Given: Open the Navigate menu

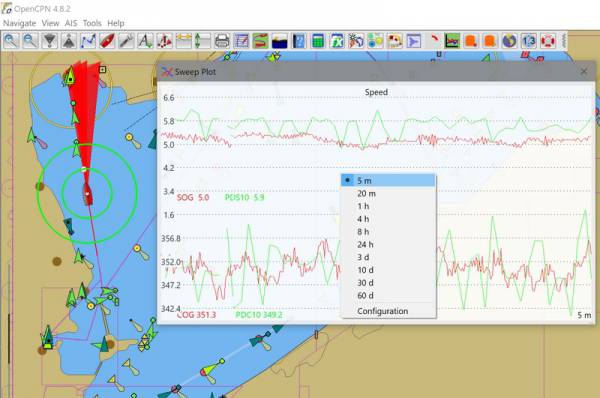Looking at the screenshot, I should (20, 23).
